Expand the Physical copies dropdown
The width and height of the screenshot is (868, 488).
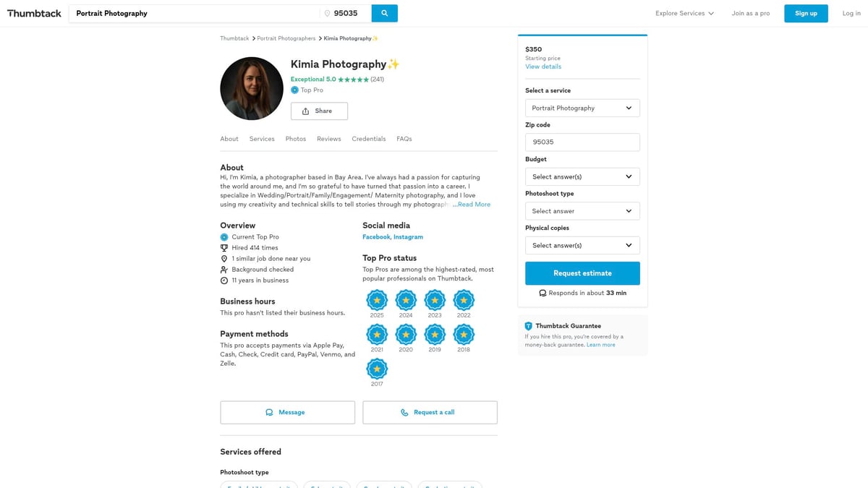coord(582,245)
